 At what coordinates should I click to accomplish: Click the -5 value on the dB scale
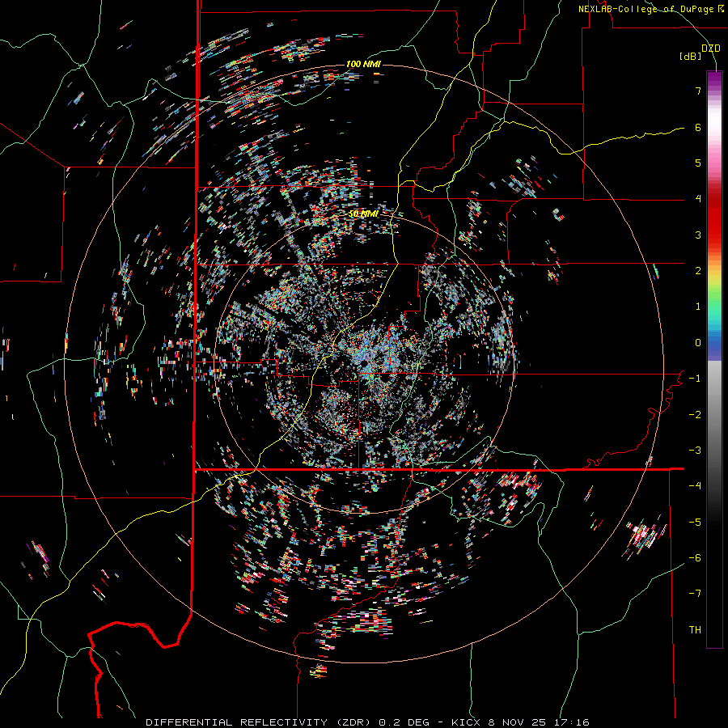(x=695, y=523)
